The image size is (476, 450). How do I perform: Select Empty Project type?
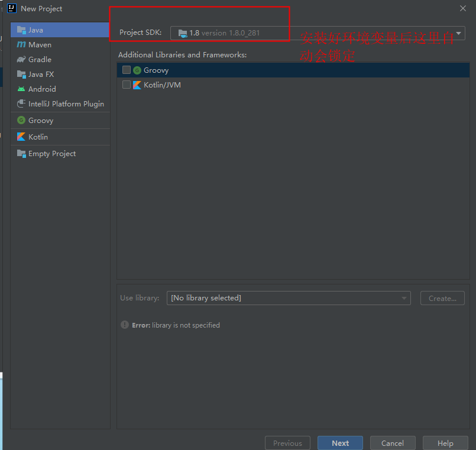tap(60, 154)
